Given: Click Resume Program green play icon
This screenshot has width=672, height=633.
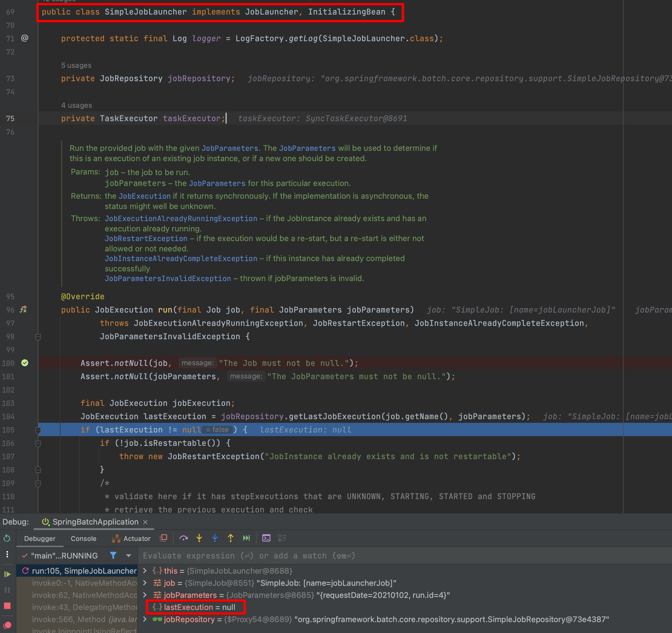Looking at the screenshot, I should 7,574.
